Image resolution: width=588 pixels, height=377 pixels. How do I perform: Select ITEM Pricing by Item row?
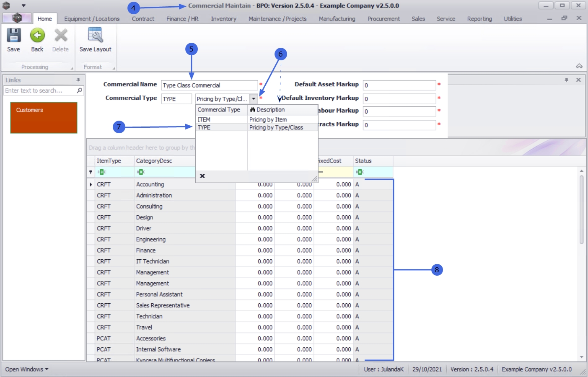click(256, 119)
